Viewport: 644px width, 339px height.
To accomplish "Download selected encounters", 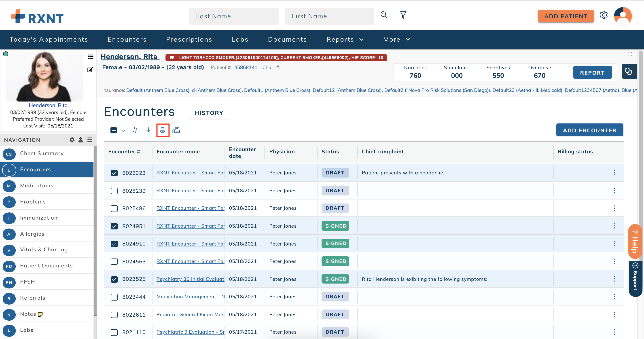I will click(x=148, y=130).
